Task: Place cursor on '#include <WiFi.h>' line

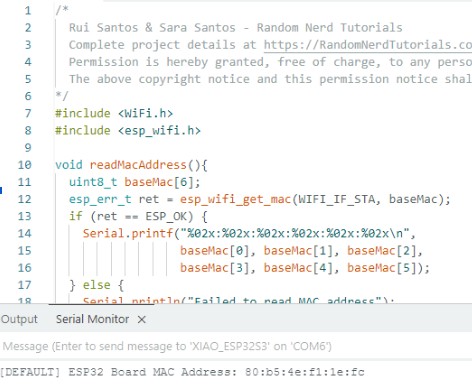Action: pyautogui.click(x=114, y=113)
